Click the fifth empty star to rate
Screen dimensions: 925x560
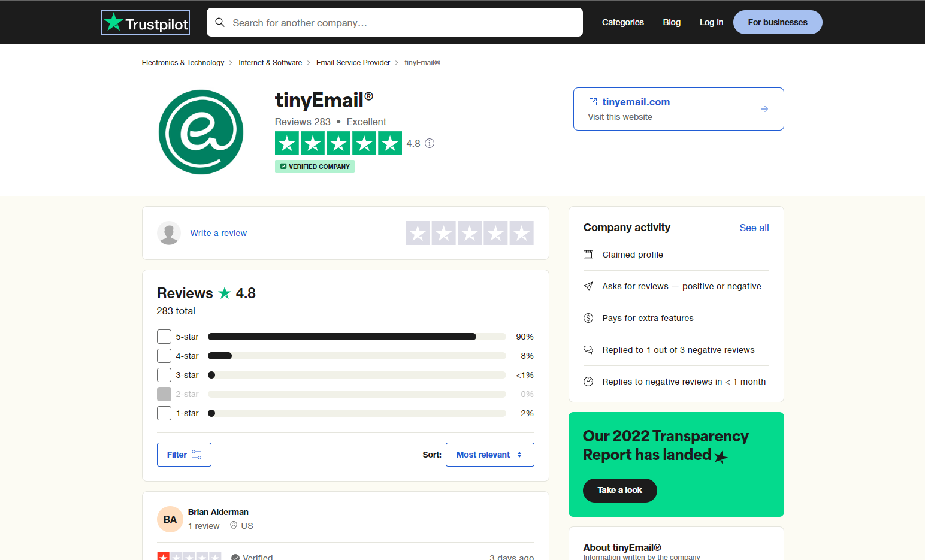tap(522, 233)
